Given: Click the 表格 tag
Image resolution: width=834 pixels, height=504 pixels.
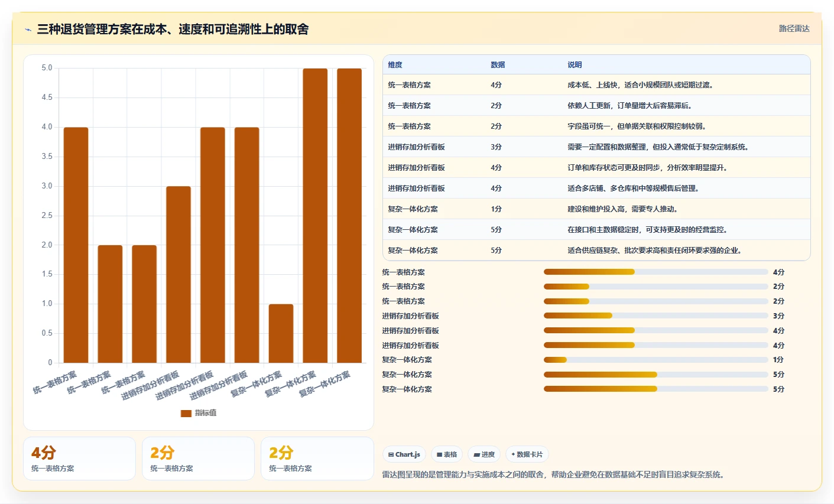Looking at the screenshot, I should click(x=447, y=454).
